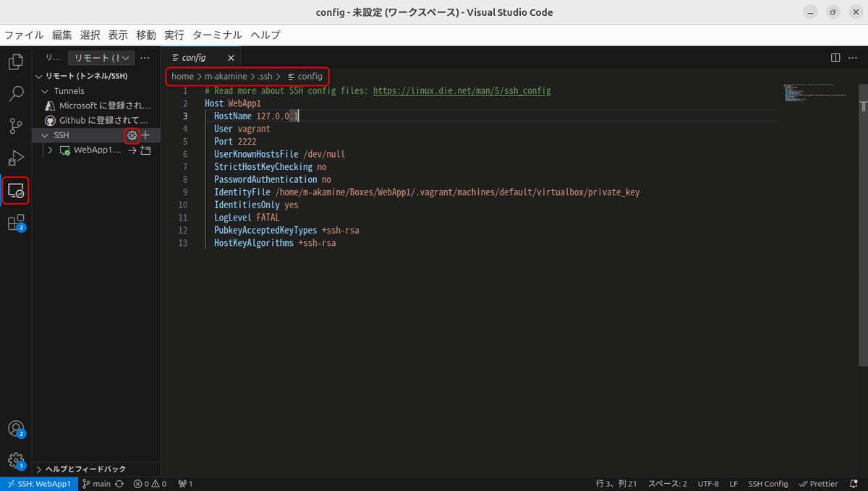This screenshot has height=491, width=868.
Task: Split the editor right
Action: (835, 58)
